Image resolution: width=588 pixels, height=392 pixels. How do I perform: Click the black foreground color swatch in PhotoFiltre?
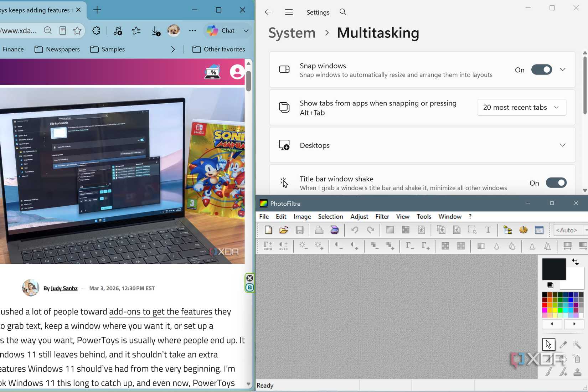click(x=554, y=269)
